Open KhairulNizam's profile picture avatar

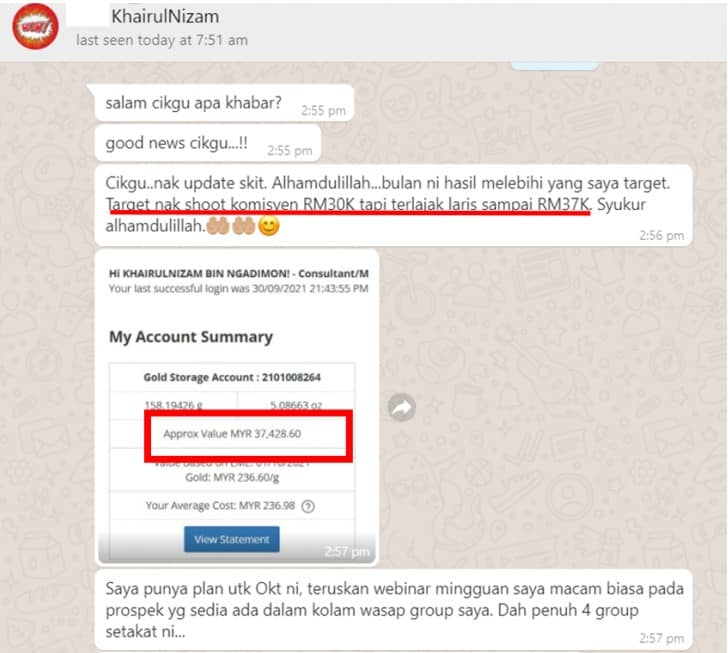[35, 26]
